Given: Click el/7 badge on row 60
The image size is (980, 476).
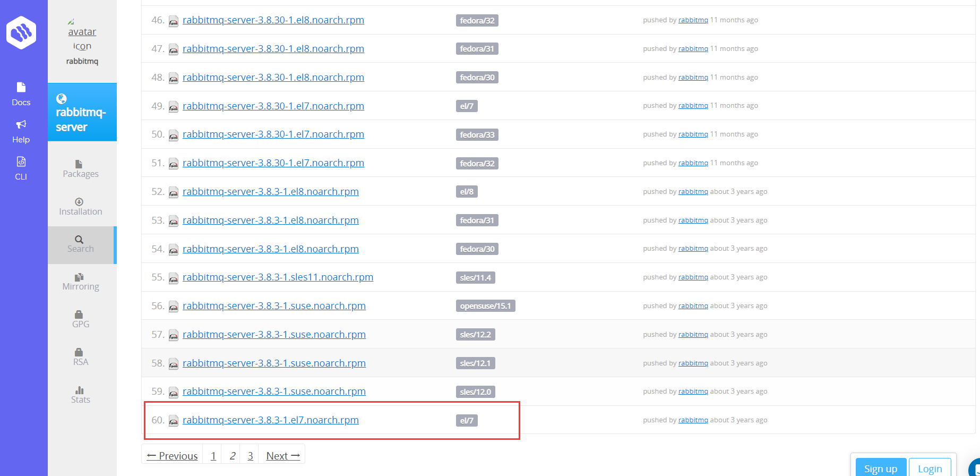Looking at the screenshot, I should [467, 421].
